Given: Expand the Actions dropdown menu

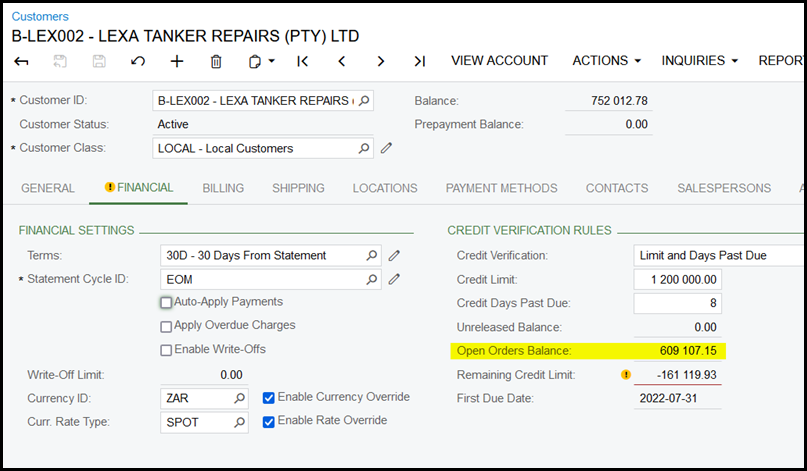Looking at the screenshot, I should pos(606,61).
